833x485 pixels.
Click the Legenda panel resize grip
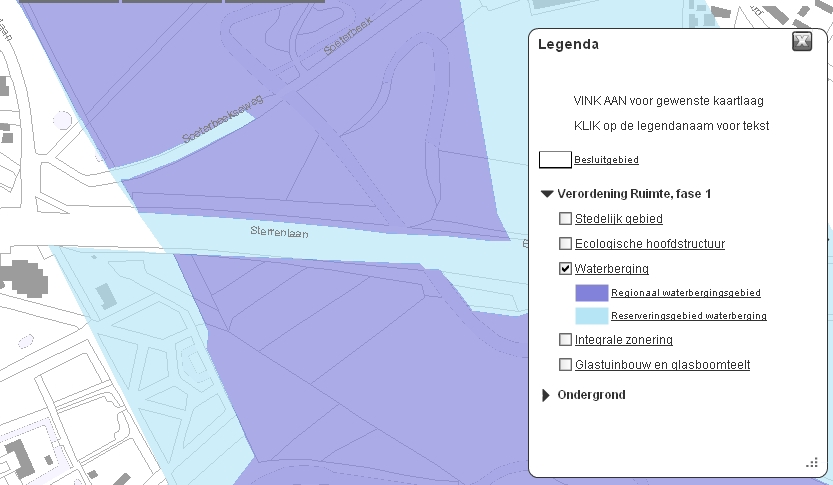coord(812,463)
